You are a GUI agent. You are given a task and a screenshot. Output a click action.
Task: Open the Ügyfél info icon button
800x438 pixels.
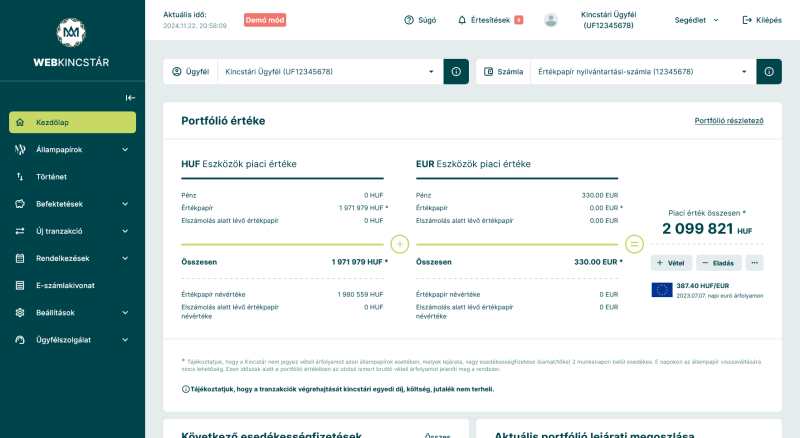456,71
